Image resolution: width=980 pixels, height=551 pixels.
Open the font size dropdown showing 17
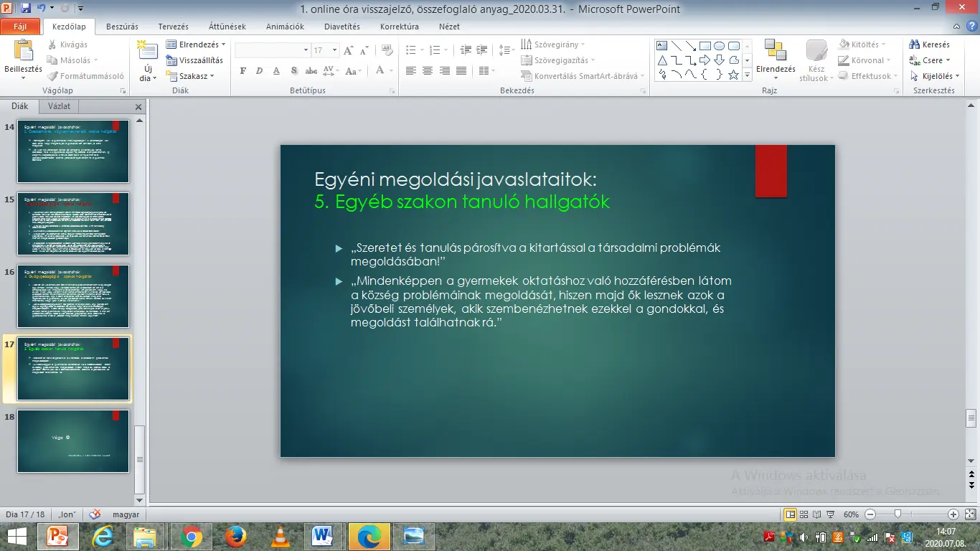[x=335, y=50]
